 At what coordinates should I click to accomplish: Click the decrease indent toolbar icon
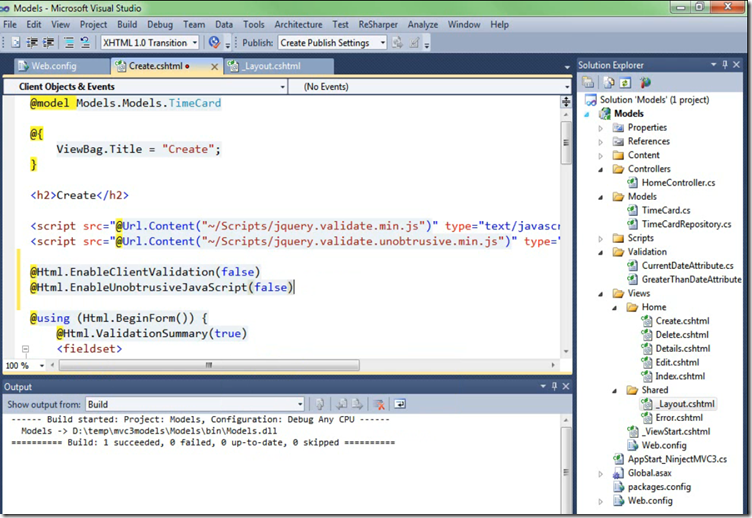click(x=32, y=43)
